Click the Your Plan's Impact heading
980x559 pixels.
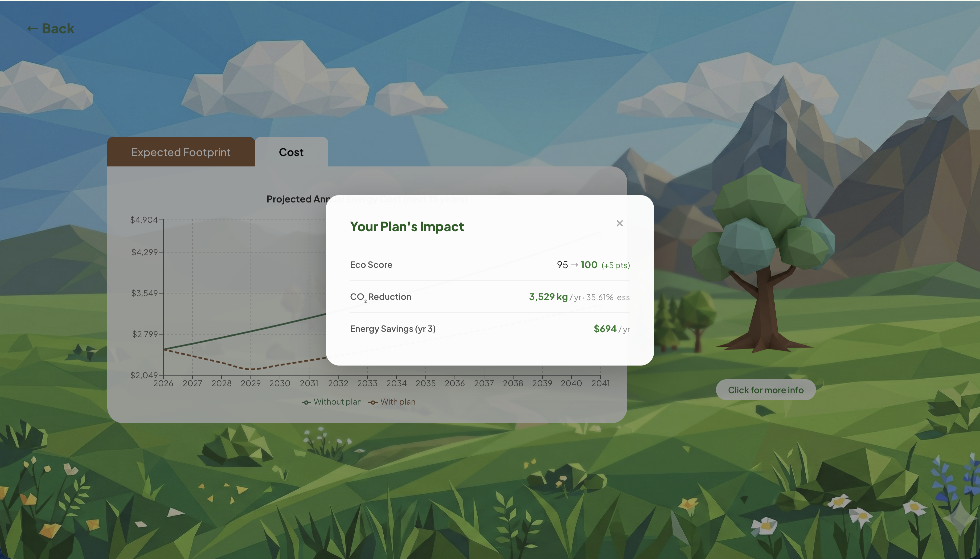click(407, 226)
